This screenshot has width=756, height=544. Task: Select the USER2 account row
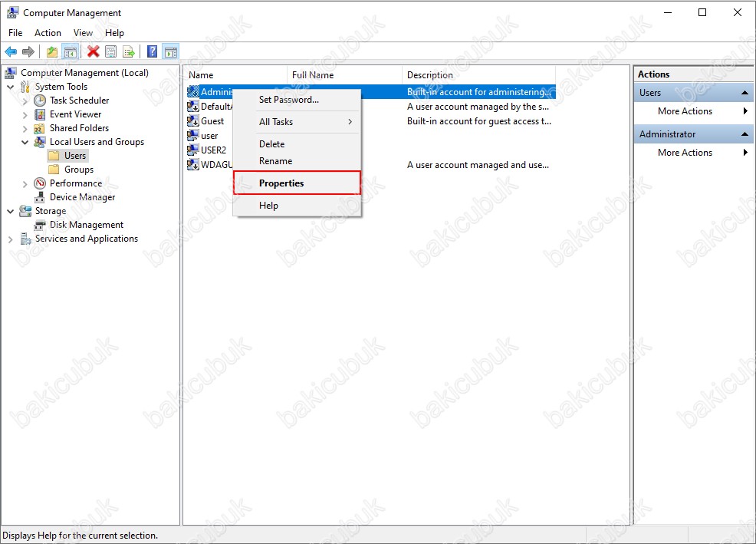tap(214, 150)
